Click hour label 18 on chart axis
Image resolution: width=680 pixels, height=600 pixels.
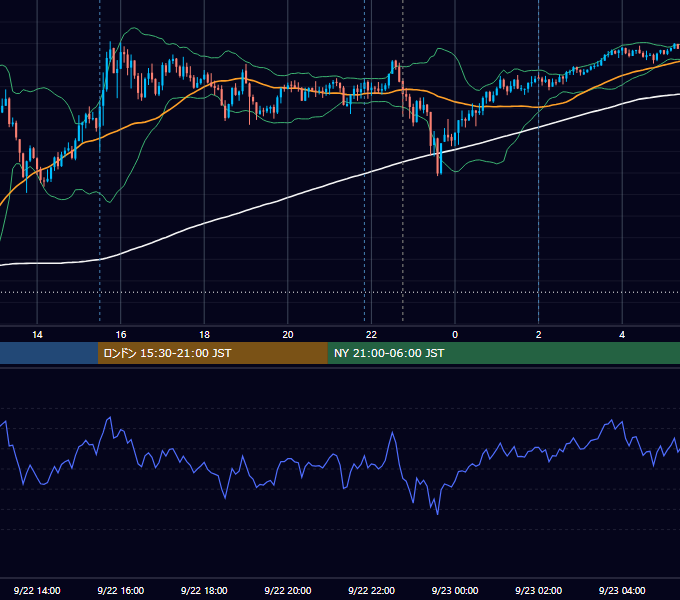click(x=204, y=335)
